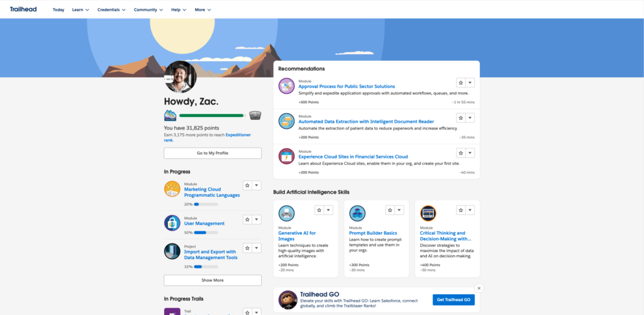This screenshot has height=315, width=644.
Task: Open the Help menu
Action: click(x=179, y=9)
